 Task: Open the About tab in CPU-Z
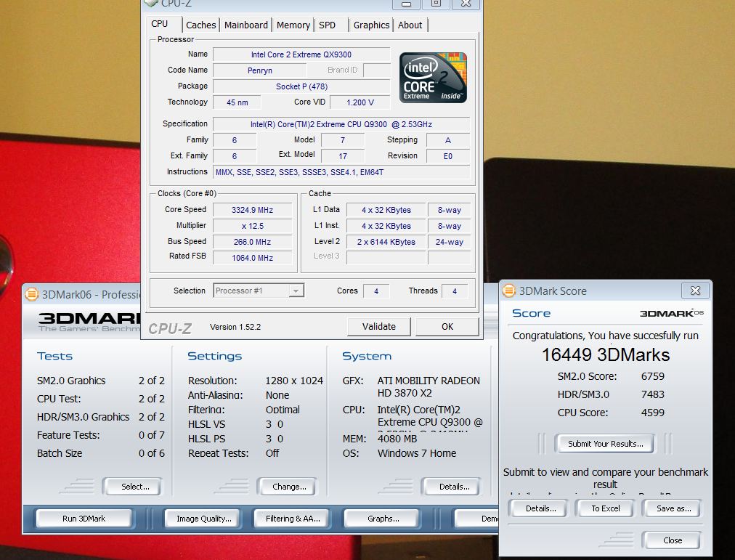tap(410, 25)
